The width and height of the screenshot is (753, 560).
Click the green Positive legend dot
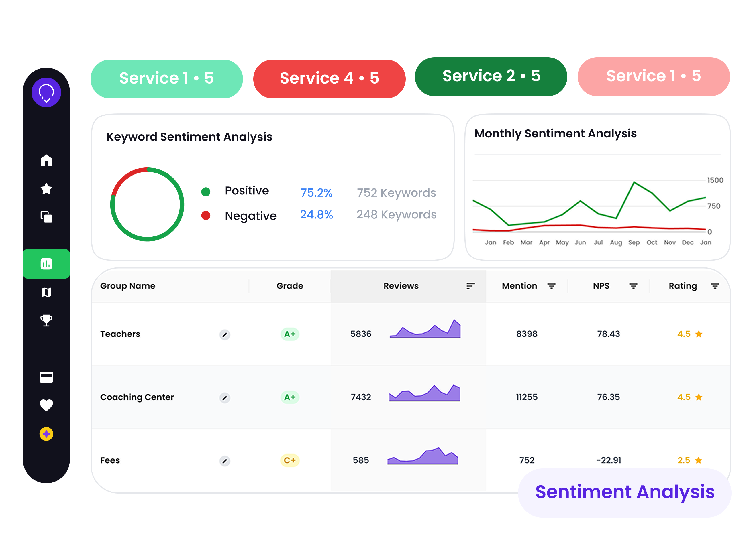coord(205,192)
